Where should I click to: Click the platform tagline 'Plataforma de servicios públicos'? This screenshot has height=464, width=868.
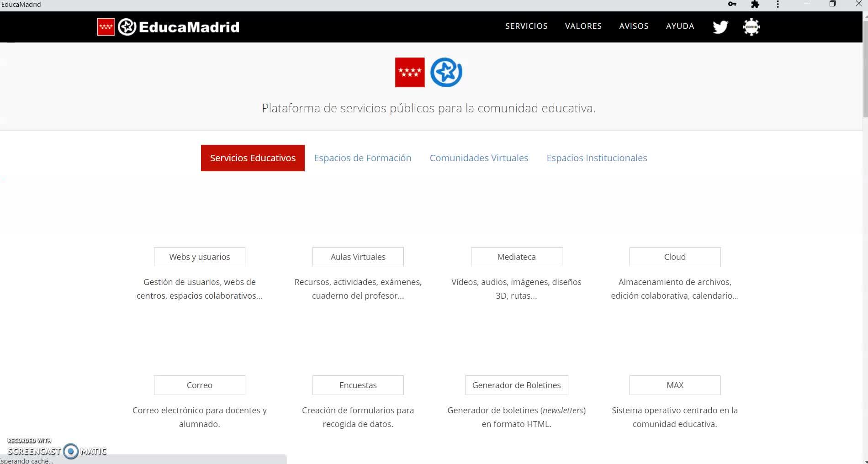pyautogui.click(x=429, y=108)
